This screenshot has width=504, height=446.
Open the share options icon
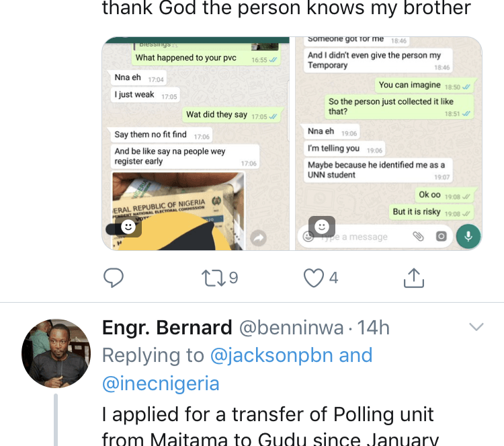point(414,278)
